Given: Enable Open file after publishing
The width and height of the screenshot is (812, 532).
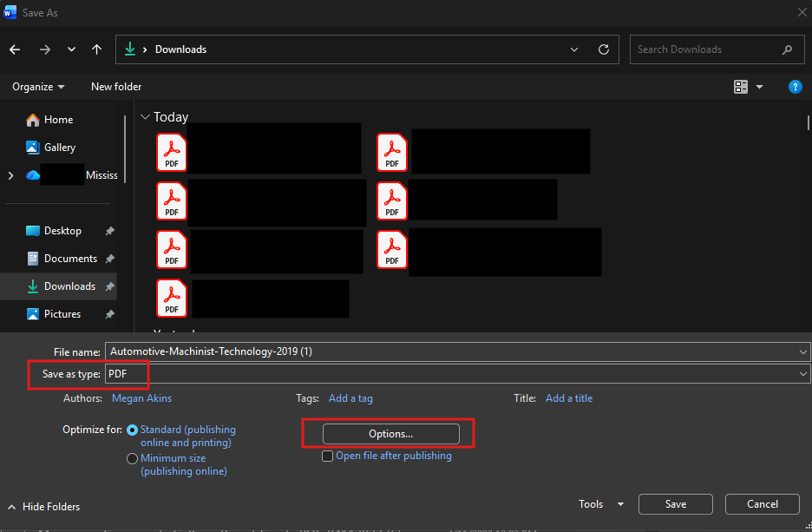Looking at the screenshot, I should point(327,456).
